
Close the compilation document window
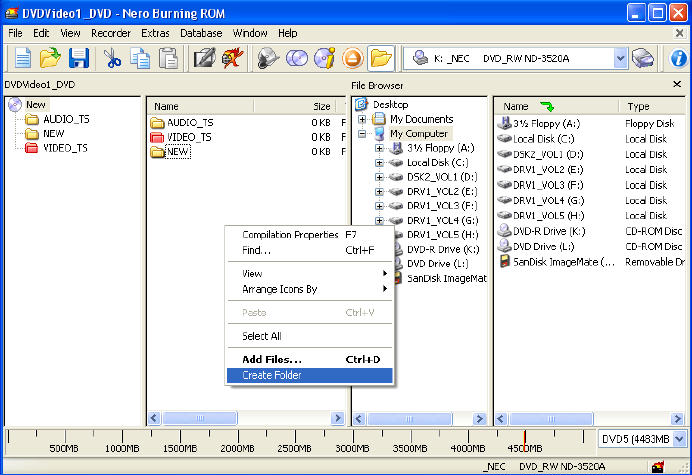[680, 33]
